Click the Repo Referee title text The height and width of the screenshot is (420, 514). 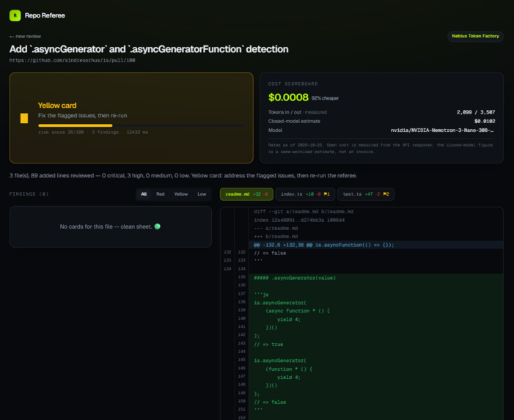pyautogui.click(x=45, y=15)
